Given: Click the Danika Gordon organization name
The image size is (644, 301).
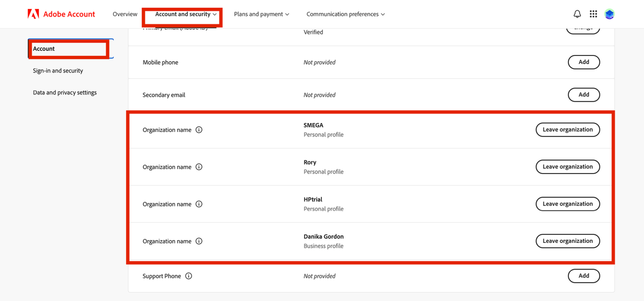Looking at the screenshot, I should click(324, 237).
